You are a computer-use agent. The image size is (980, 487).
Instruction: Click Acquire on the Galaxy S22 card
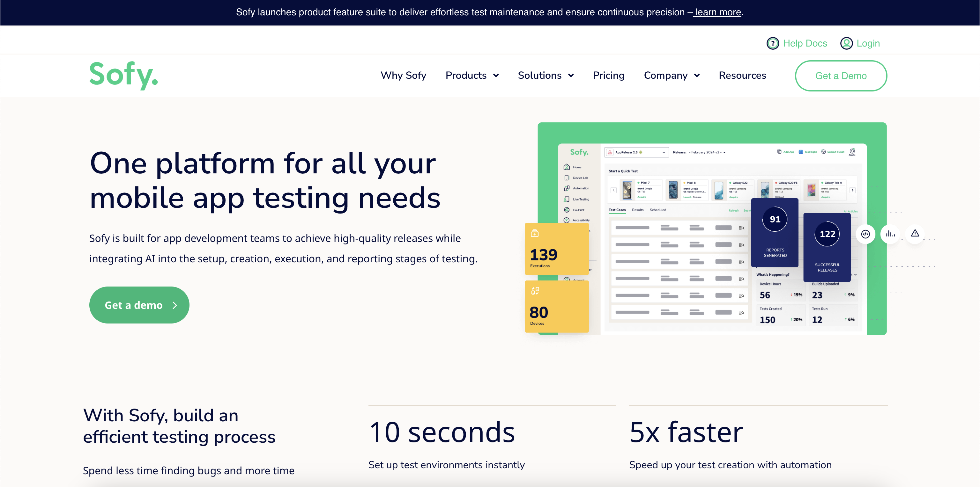click(733, 197)
